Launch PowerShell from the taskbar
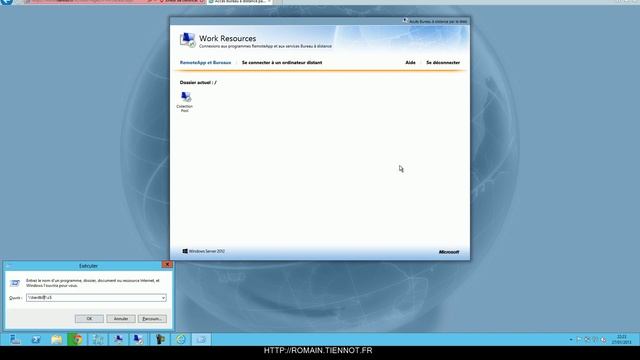Image resolution: width=640 pixels, height=360 pixels. point(36,339)
